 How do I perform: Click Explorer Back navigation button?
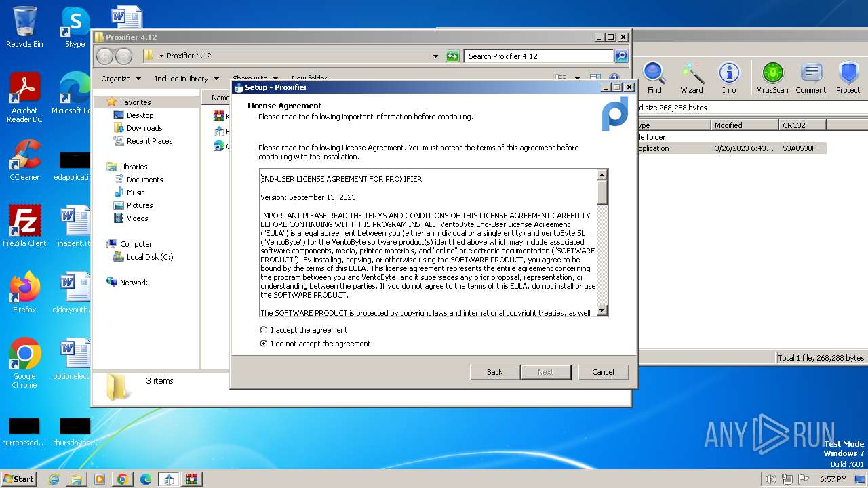104,56
